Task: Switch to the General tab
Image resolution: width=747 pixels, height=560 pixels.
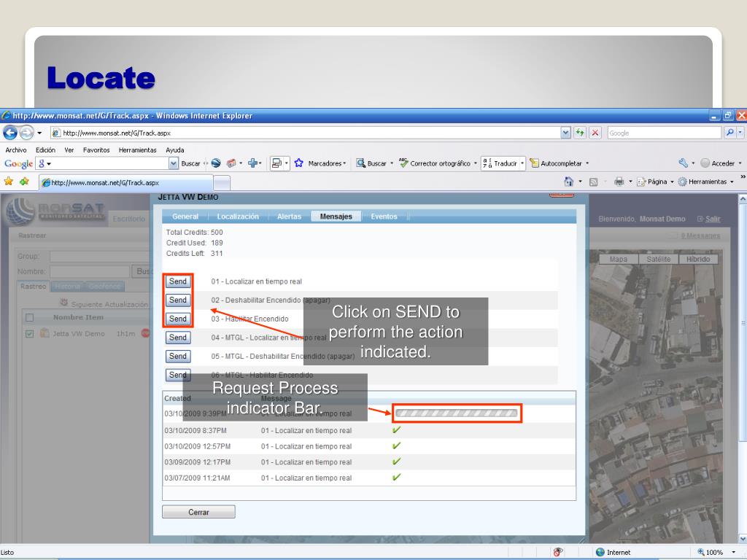Action: tap(185, 216)
